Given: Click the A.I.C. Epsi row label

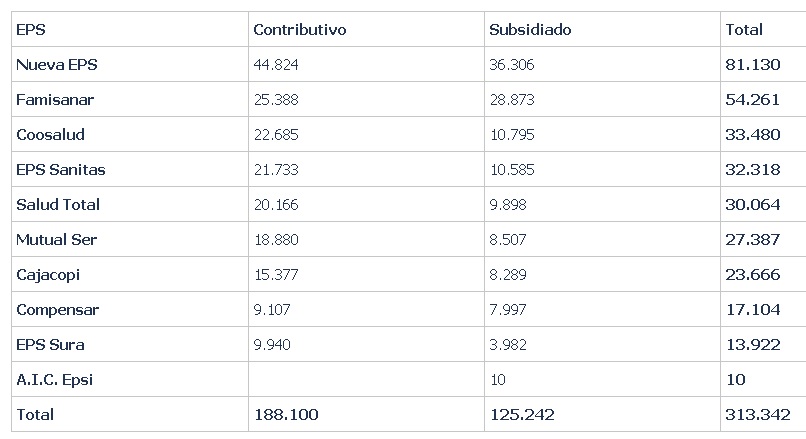Looking at the screenshot, I should (55, 380).
